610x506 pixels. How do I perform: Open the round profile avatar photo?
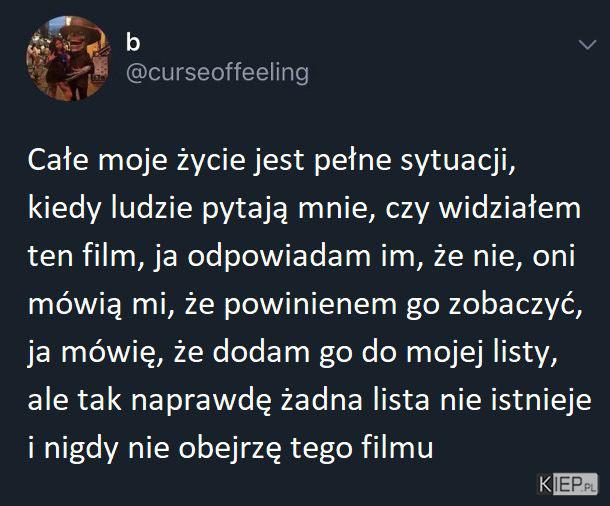pyautogui.click(x=68, y=58)
